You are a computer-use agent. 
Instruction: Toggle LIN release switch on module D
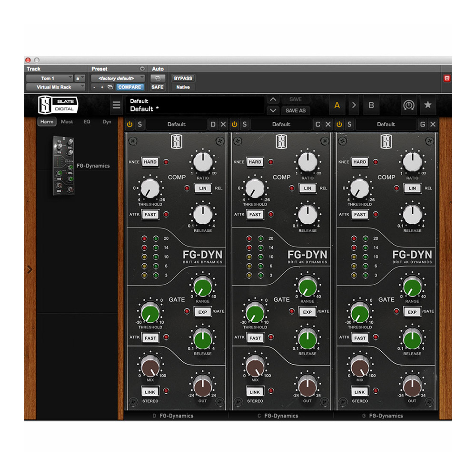pyautogui.click(x=203, y=188)
